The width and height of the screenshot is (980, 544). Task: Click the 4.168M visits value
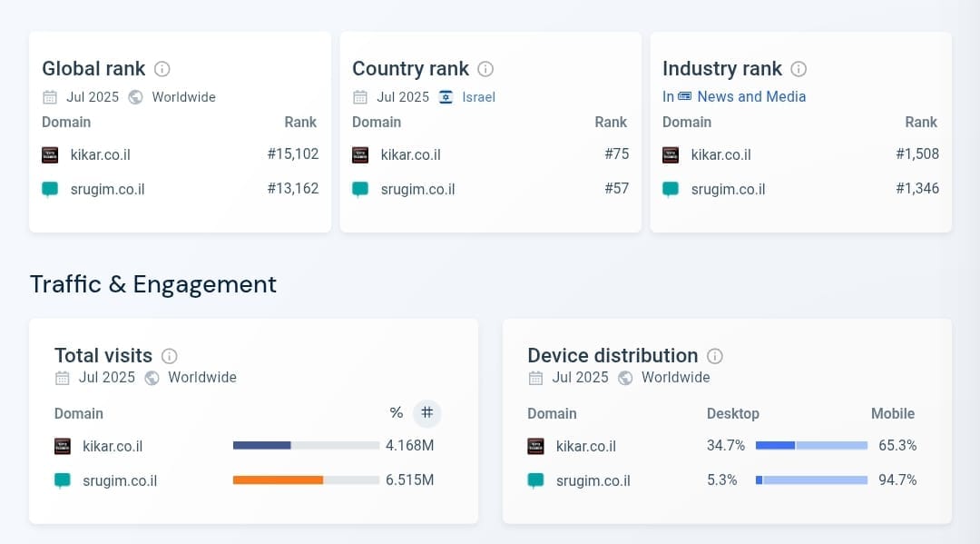[409, 445]
